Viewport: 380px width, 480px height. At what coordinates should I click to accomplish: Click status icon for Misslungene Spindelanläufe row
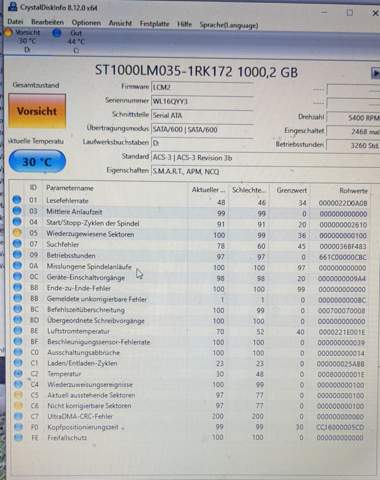(x=17, y=265)
